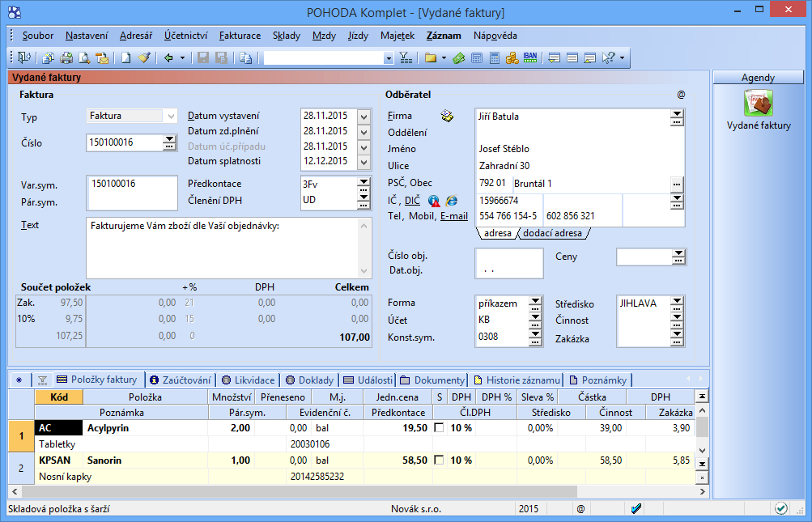This screenshot has width=812, height=522.
Task: Click the green check circle in status bar
Action: [781, 508]
